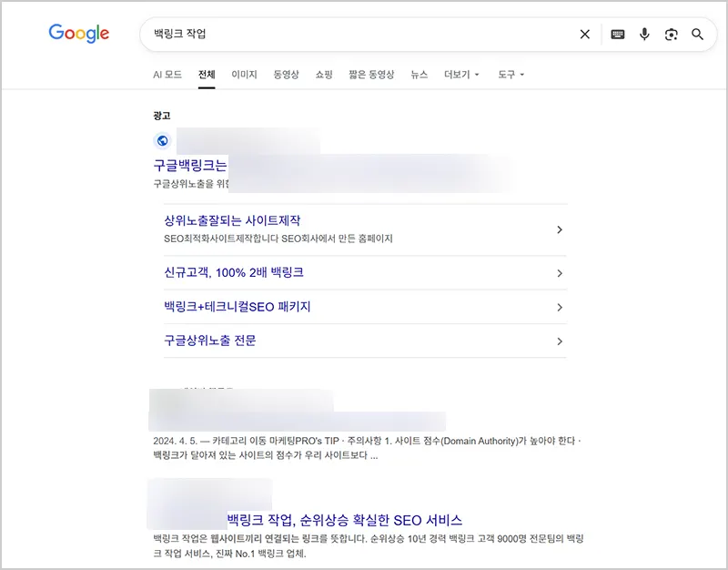This screenshot has height=570, width=728.
Task: Clear the search box with X icon
Action: coord(585,35)
